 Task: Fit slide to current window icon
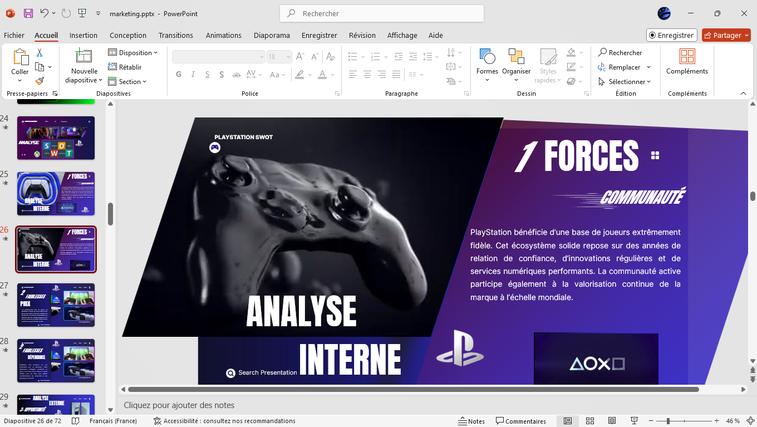pyautogui.click(x=750, y=421)
